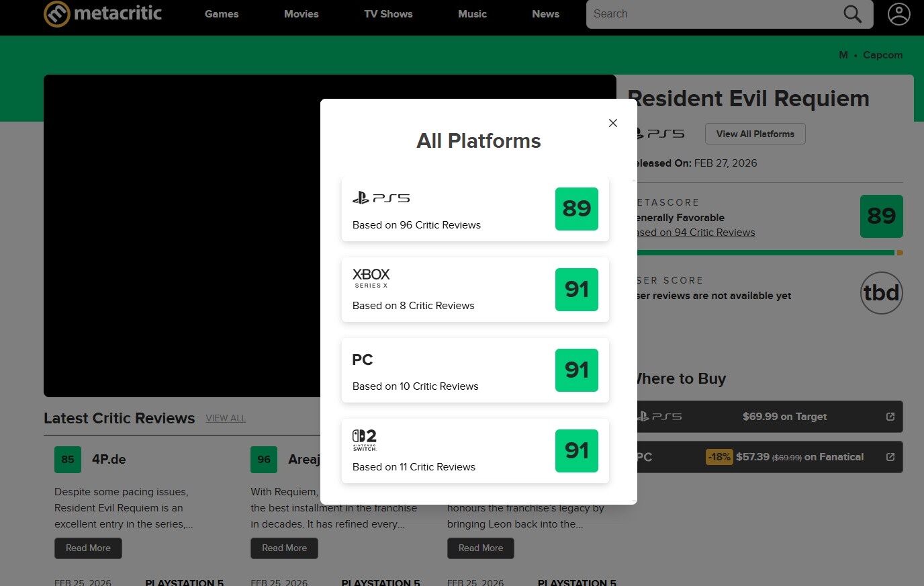
Task: Select the Xbox Series X platform logo
Action: tap(371, 278)
